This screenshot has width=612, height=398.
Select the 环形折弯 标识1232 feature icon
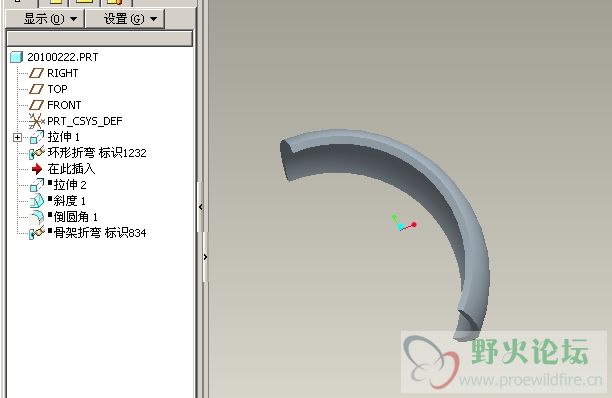click(x=37, y=153)
